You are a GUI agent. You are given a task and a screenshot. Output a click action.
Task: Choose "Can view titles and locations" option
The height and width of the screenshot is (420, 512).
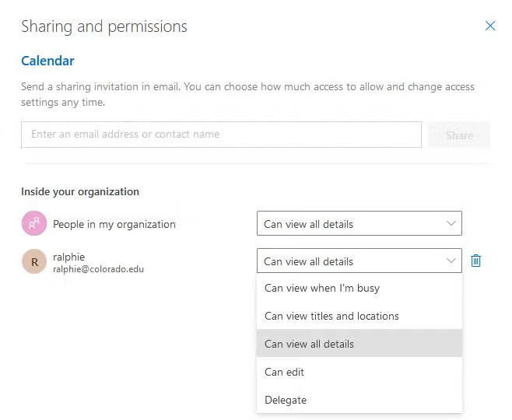point(331,317)
